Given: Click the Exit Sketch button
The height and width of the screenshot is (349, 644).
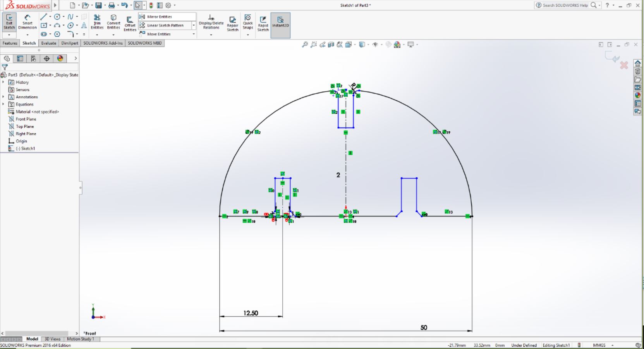Looking at the screenshot, I should pos(9,22).
